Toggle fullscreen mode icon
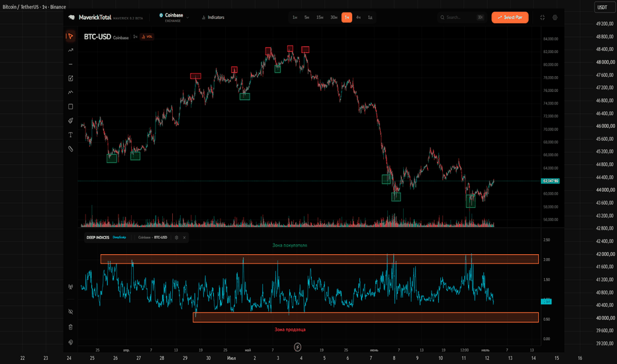 click(x=542, y=17)
